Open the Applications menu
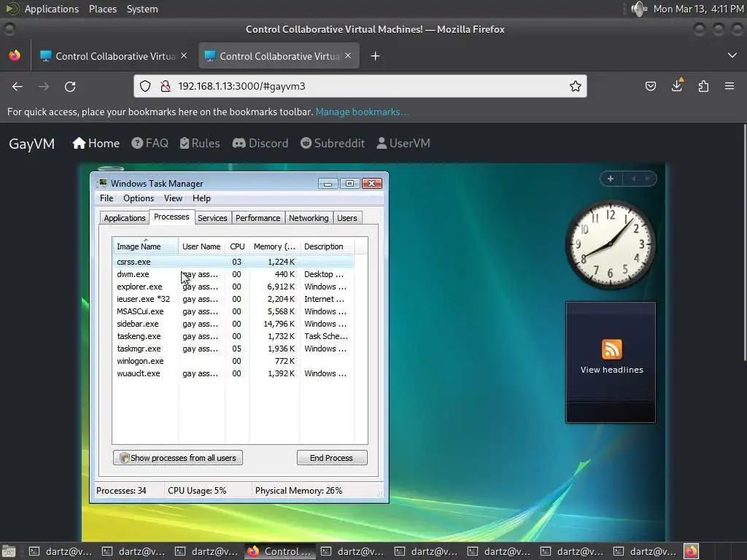The image size is (747, 560). (x=52, y=9)
